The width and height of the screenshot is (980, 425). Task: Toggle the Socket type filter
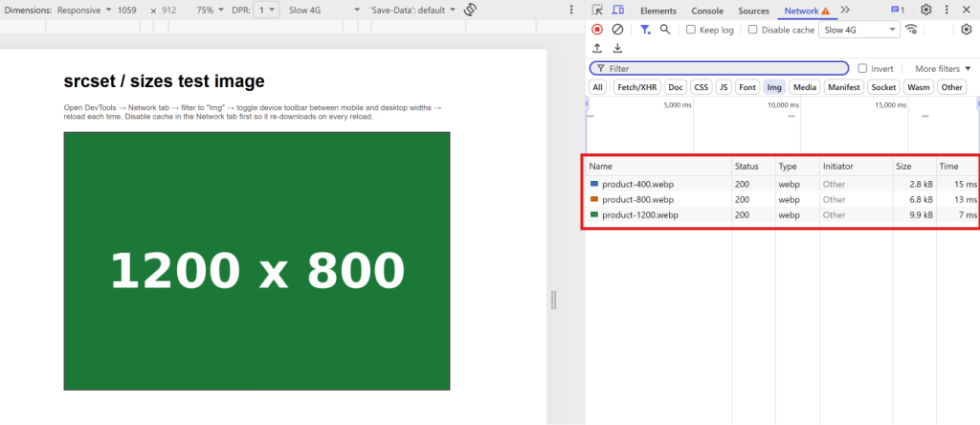click(883, 87)
